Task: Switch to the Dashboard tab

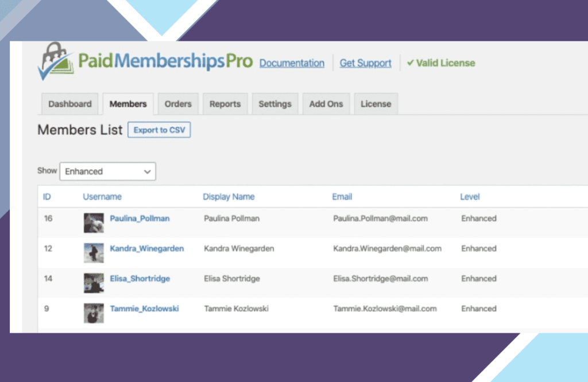Action: (x=69, y=104)
